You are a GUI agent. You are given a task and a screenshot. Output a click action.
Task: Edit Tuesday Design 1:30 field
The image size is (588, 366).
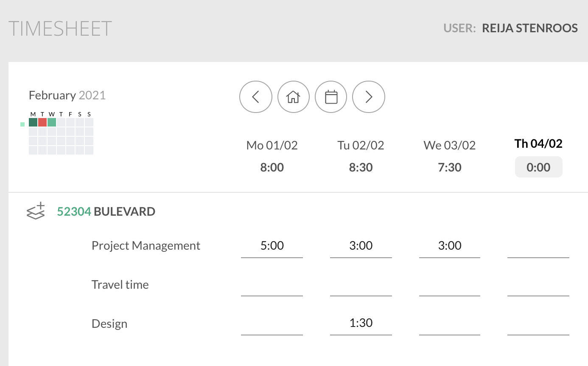(361, 324)
